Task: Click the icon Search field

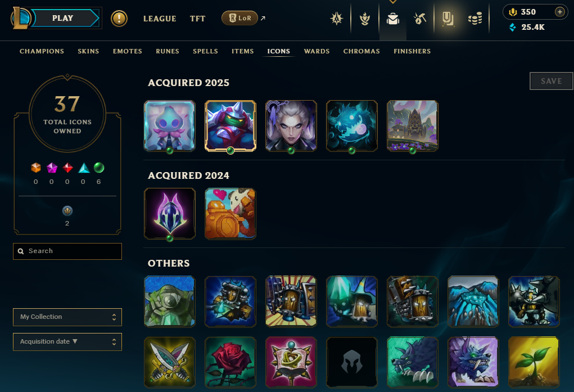Action: 67,251
